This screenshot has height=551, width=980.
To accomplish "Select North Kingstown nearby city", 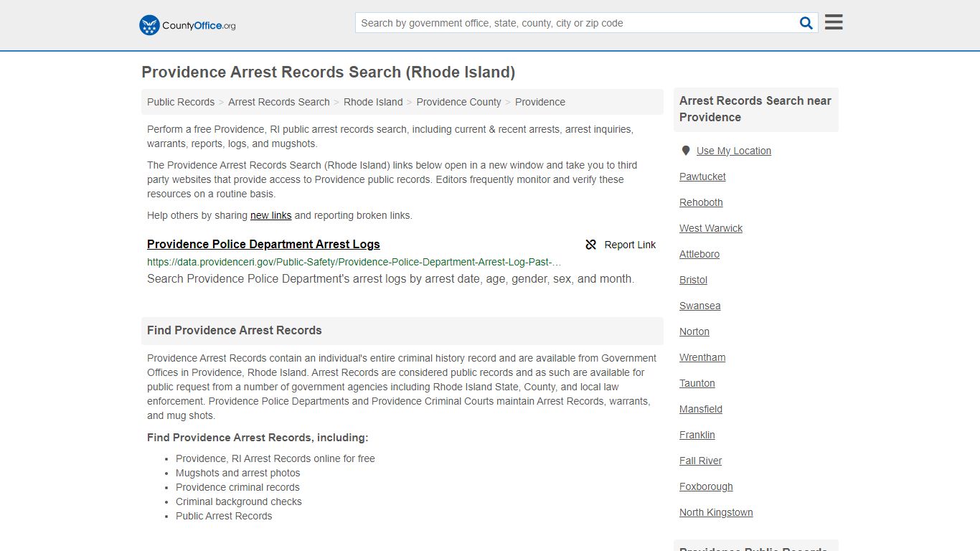I will pyautogui.click(x=716, y=512).
